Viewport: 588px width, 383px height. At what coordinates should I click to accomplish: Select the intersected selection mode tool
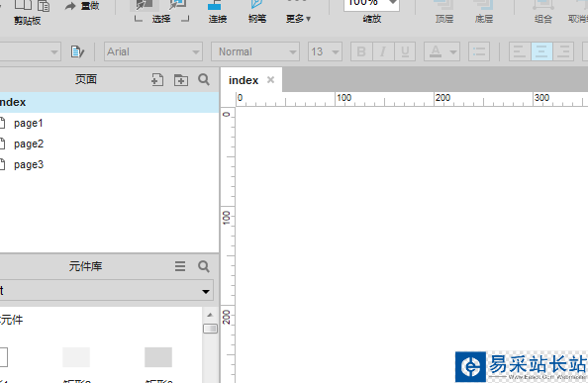pos(145,5)
